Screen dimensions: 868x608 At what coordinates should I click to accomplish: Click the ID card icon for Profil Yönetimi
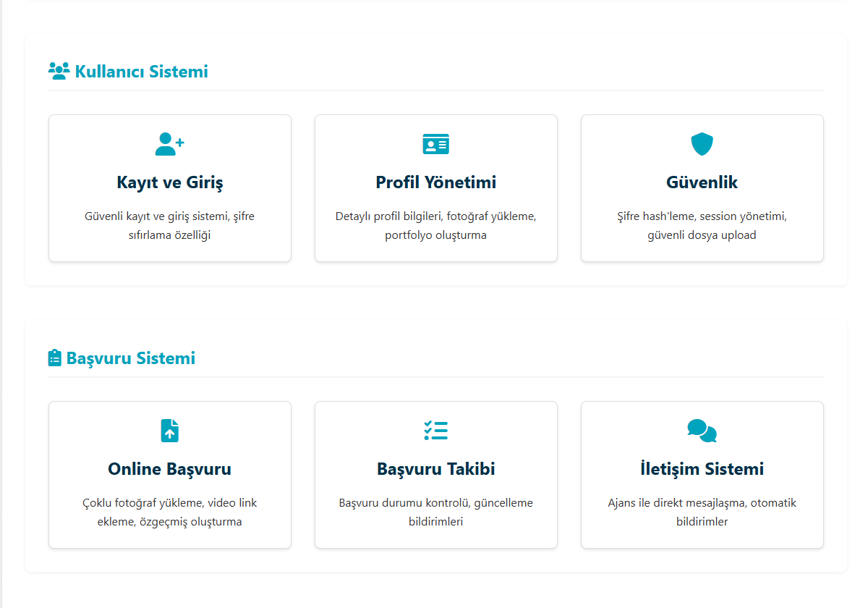[435, 144]
